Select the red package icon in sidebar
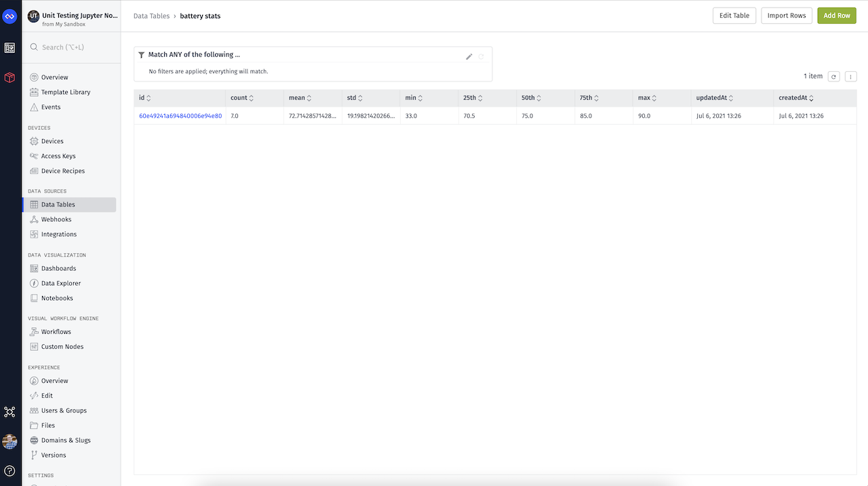 point(9,77)
